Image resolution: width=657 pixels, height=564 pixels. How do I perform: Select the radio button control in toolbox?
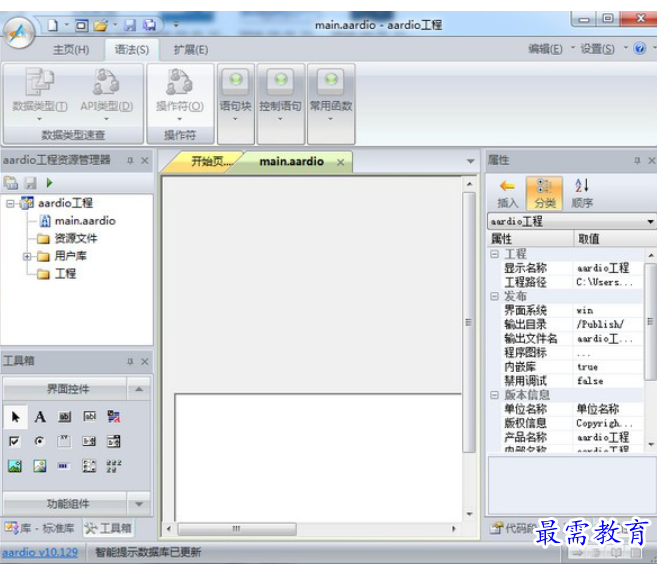coord(40,441)
